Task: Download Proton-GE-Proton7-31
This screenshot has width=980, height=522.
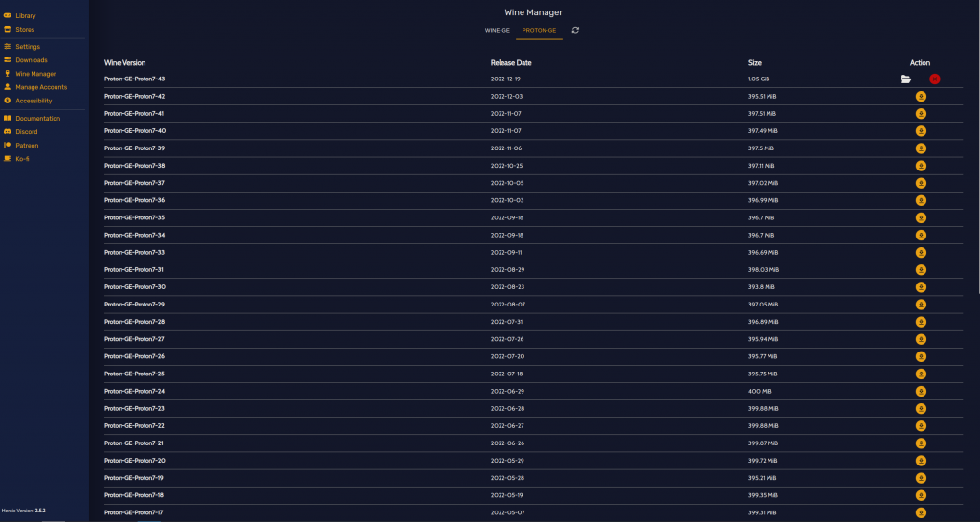Action: [921, 270]
